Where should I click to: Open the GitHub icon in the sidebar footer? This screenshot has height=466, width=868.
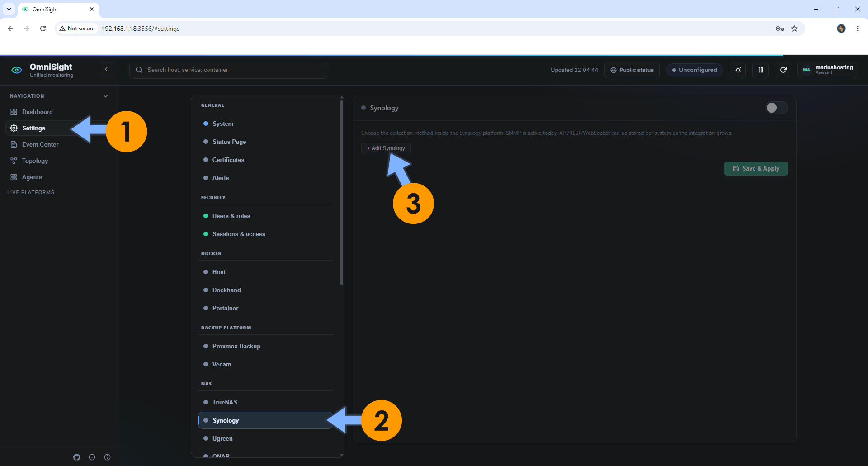[x=77, y=457]
